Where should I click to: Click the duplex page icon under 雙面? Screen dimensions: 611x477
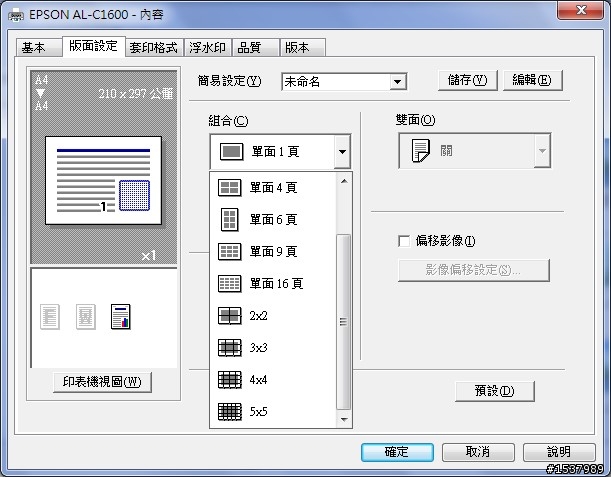click(x=420, y=150)
